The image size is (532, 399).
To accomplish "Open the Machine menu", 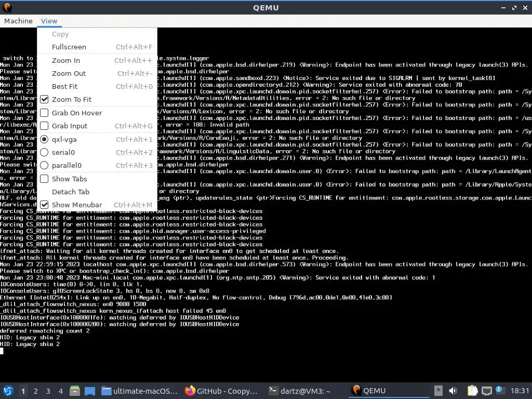I will pos(18,21).
